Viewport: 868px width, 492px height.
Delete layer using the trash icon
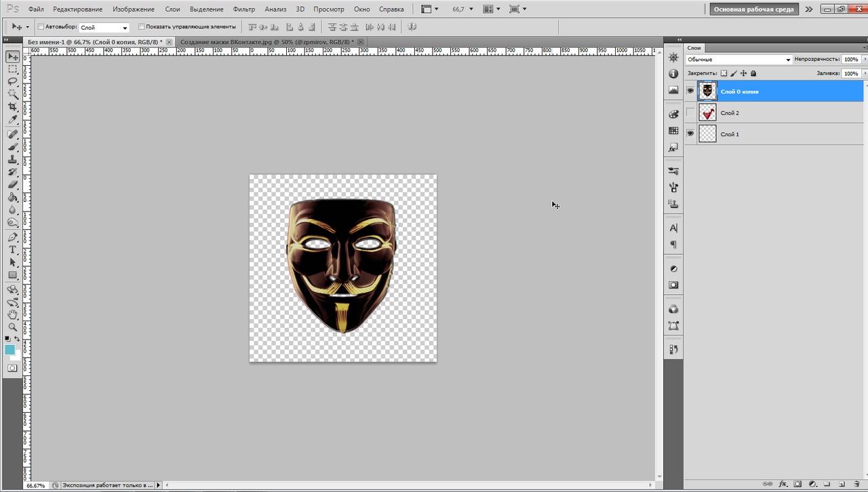point(856,485)
